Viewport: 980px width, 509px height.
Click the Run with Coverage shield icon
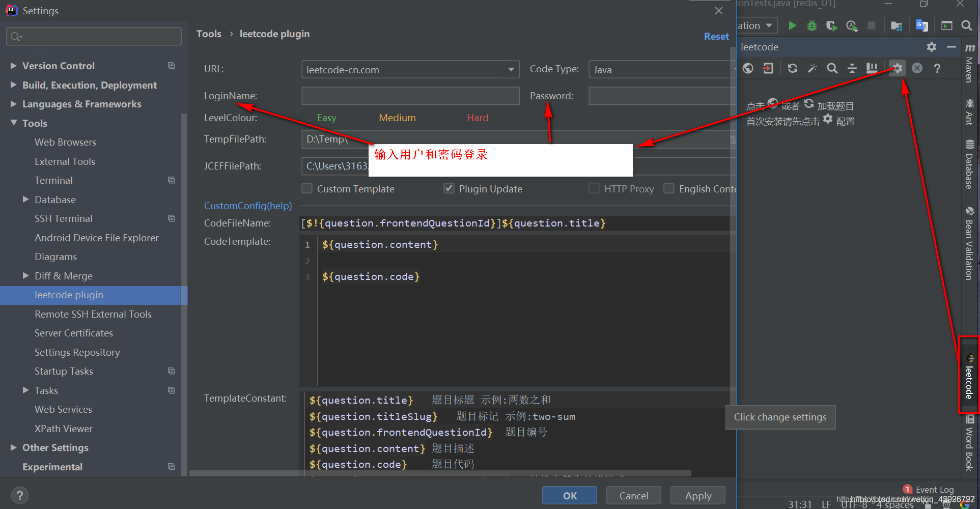click(x=831, y=25)
